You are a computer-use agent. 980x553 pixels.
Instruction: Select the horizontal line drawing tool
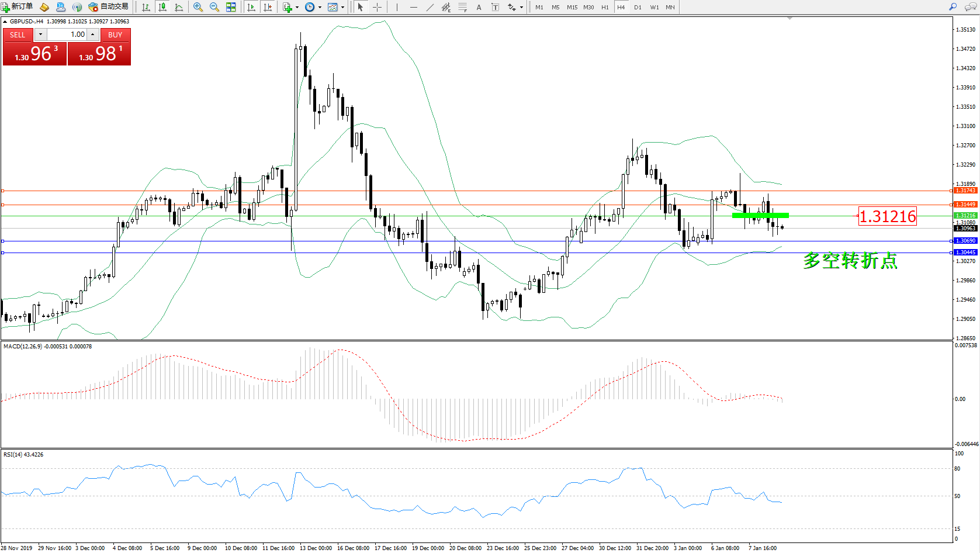point(414,7)
